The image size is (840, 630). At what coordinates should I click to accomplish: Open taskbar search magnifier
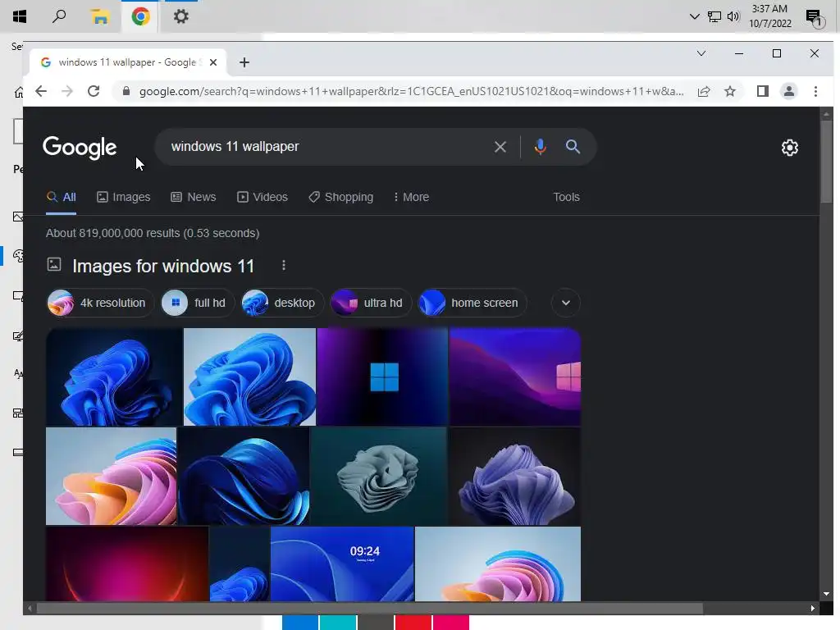59,16
